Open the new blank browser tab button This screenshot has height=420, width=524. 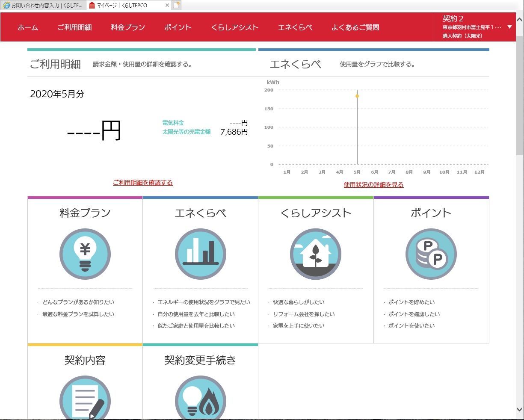tap(177, 5)
